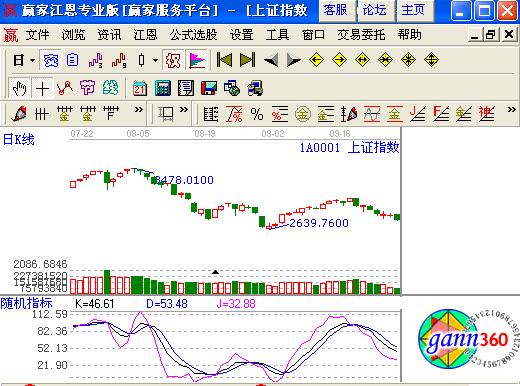The image size is (520, 386).
Task: Click yellow diamond vertical expand icon
Action: tap(431, 60)
